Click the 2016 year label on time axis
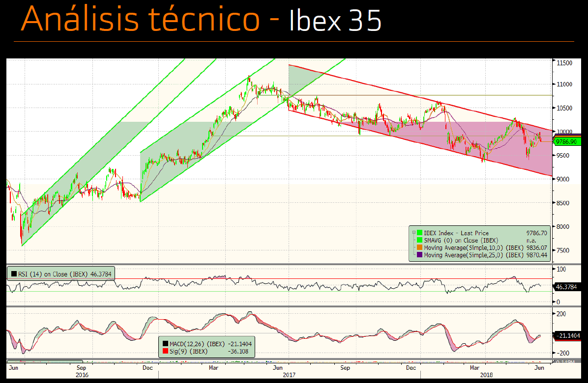 tap(82, 375)
